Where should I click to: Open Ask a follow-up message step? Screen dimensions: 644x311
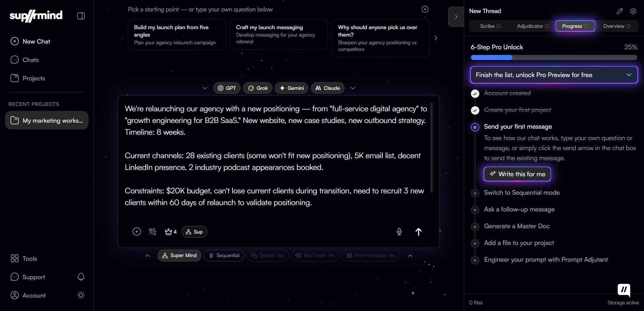click(519, 209)
